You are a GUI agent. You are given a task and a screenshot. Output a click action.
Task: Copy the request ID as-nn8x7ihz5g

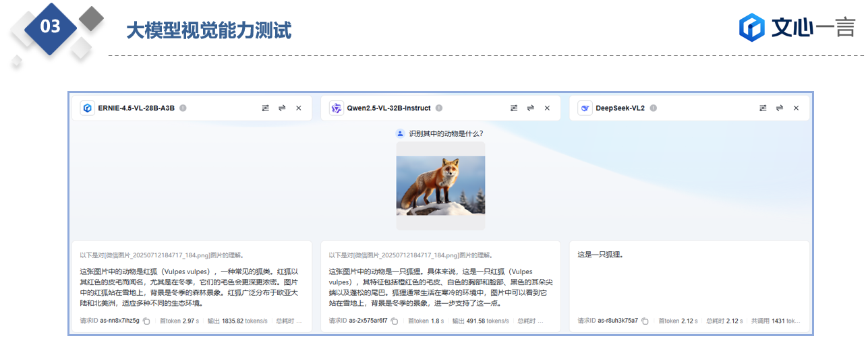(x=146, y=321)
